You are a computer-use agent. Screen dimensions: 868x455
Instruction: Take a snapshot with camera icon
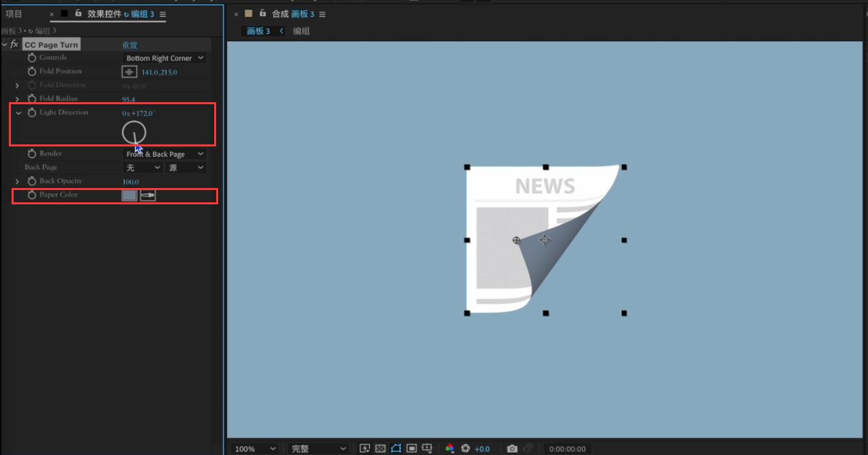click(512, 448)
